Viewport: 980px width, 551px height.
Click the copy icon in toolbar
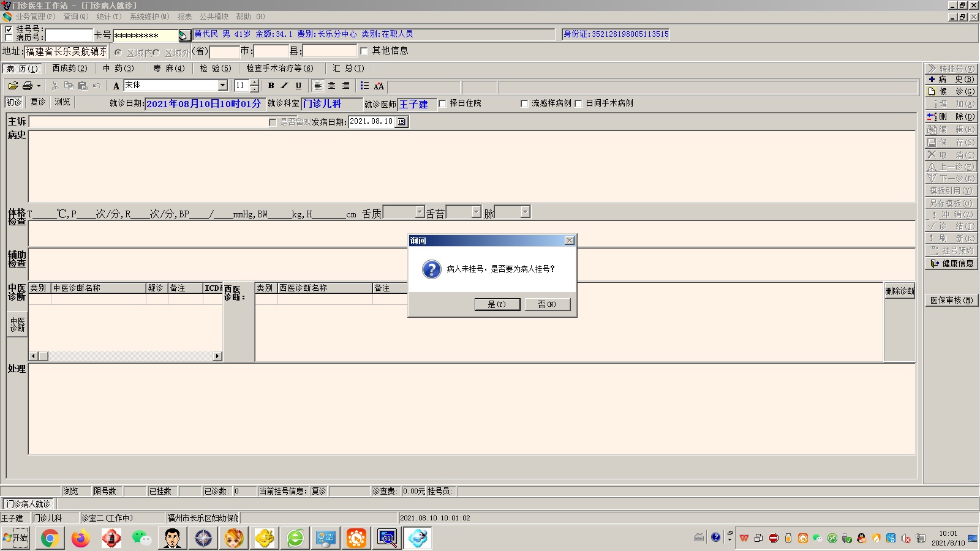point(69,86)
